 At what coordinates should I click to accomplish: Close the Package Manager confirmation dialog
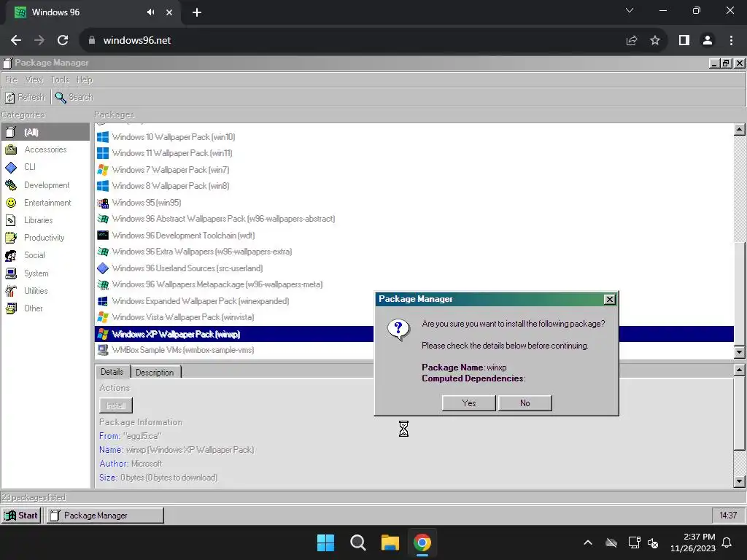[609, 299]
